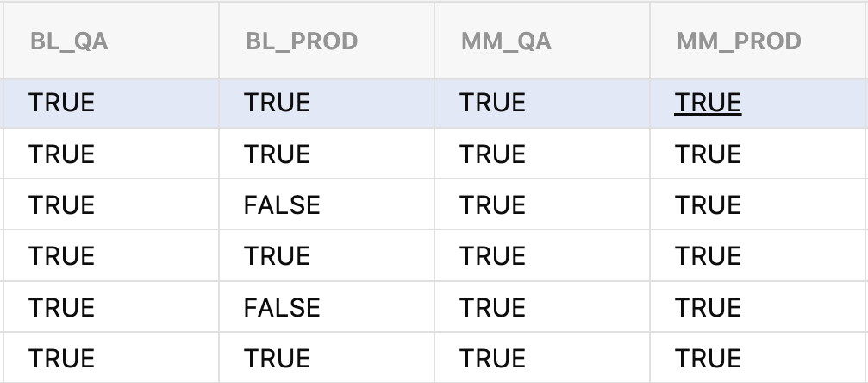The width and height of the screenshot is (868, 383).
Task: Click the MM_QA cell in the second row
Action: point(492,154)
